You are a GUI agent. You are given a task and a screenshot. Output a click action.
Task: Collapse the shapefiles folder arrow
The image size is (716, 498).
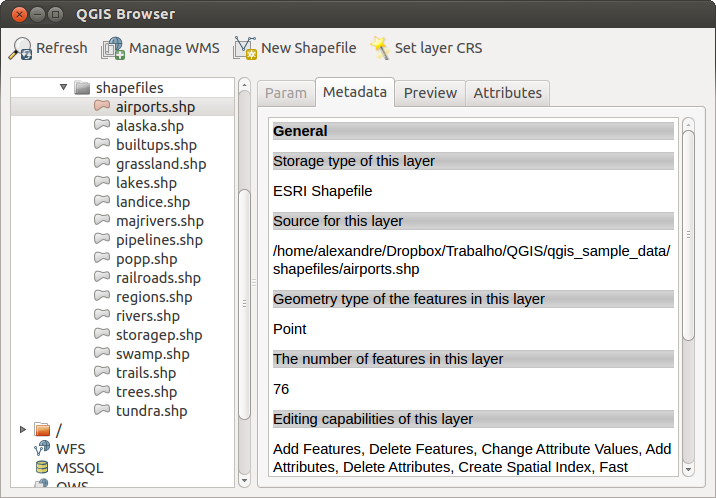point(63,88)
